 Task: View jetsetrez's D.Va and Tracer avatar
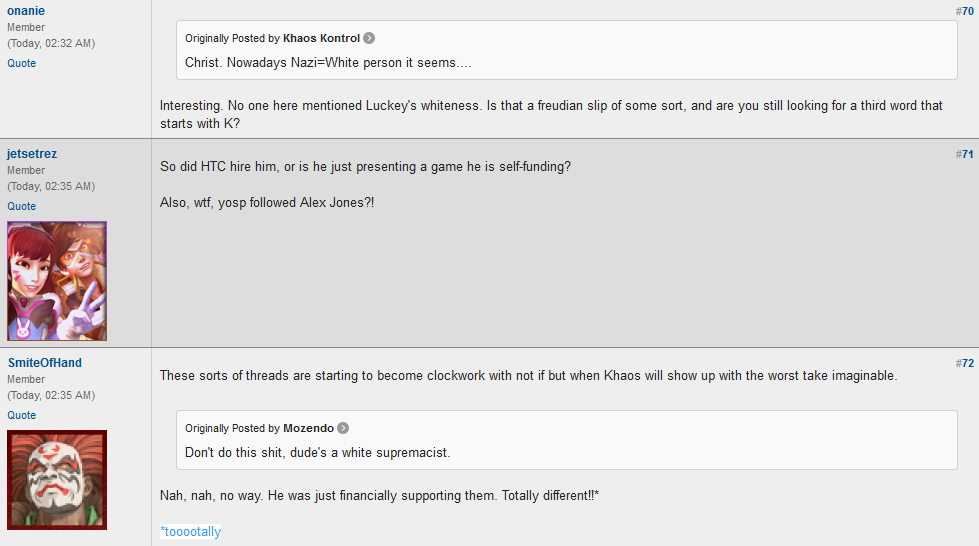pyautogui.click(x=57, y=280)
